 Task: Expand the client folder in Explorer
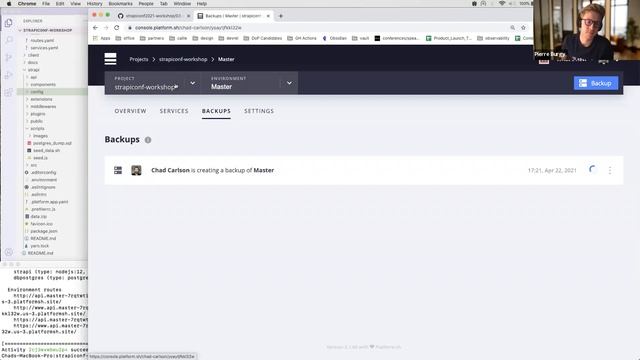(x=33, y=55)
